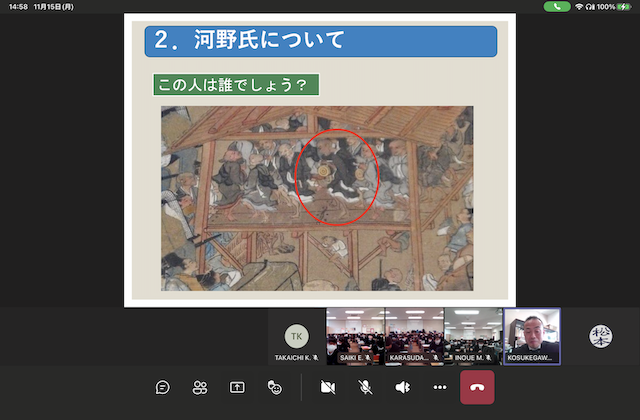The height and width of the screenshot is (420, 640).
Task: Click the green label この人は誰でしょう?
Action: click(x=236, y=84)
